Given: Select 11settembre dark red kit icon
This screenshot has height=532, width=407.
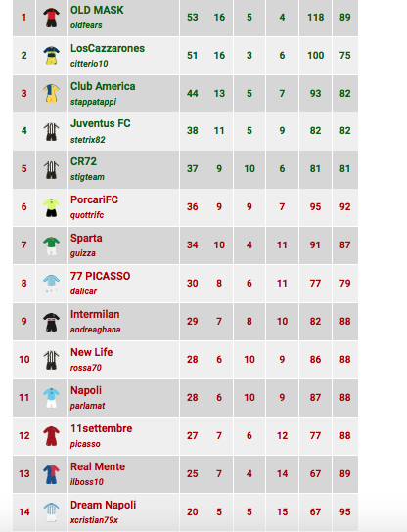Looking at the screenshot, I should (x=51, y=436).
